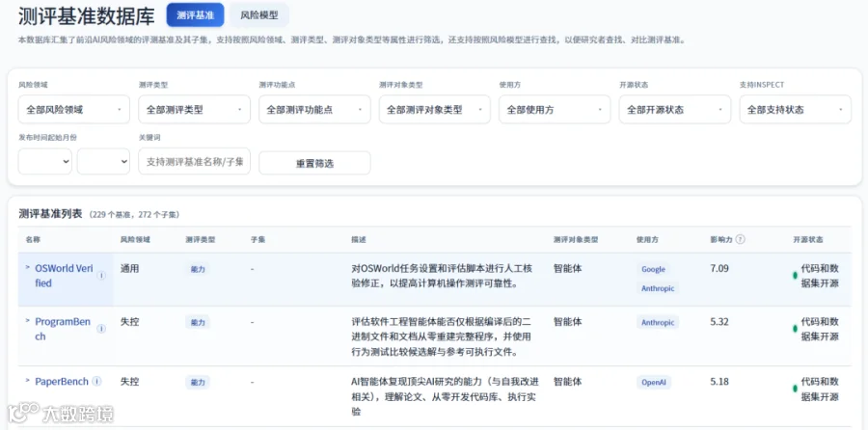Image resolution: width=868 pixels, height=430 pixels.
Task: Open info icon beside OSWorld Verified
Action: [101, 276]
